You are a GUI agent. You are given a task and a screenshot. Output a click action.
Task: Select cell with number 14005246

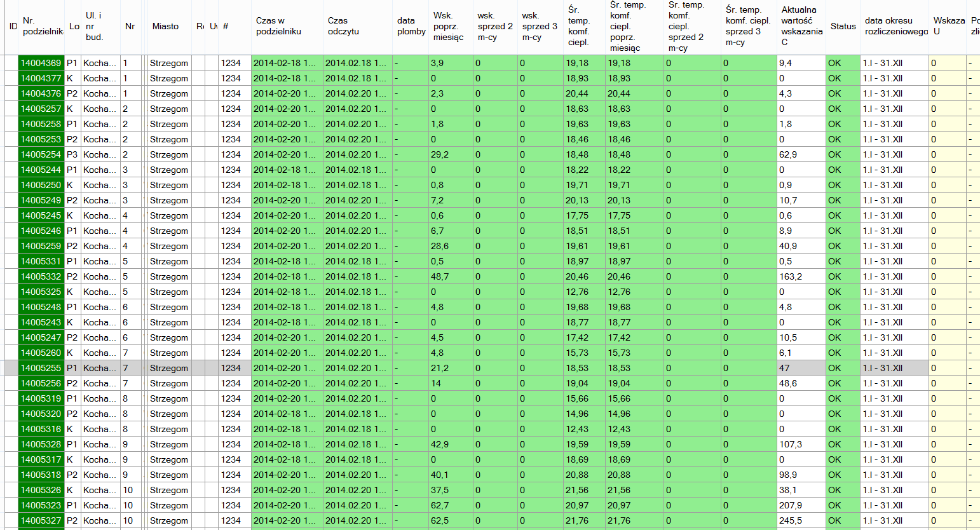click(x=41, y=231)
